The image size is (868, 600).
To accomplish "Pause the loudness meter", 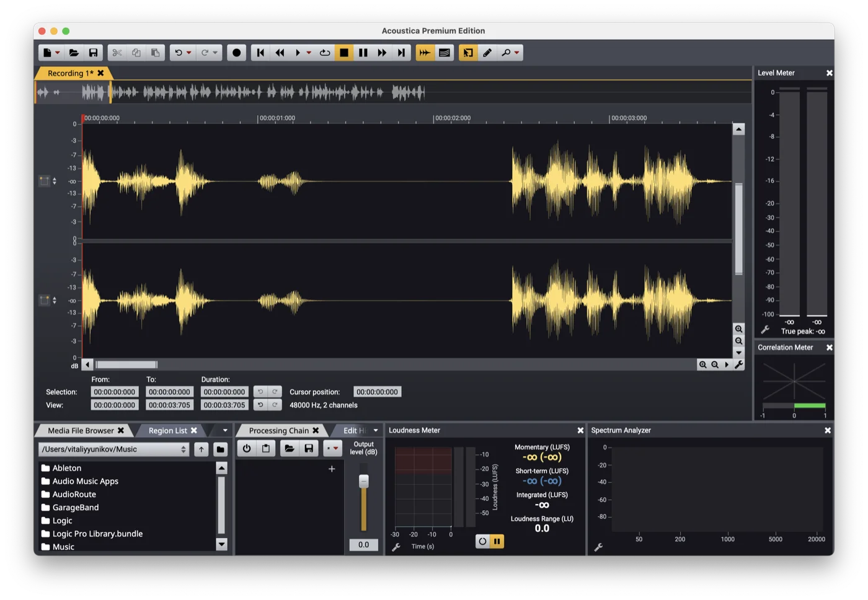I will pyautogui.click(x=497, y=541).
